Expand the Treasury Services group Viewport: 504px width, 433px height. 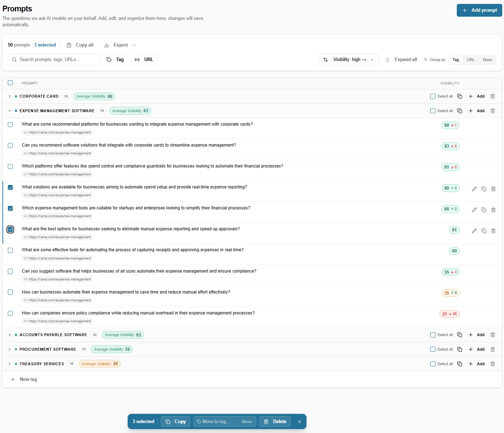pyautogui.click(x=10, y=364)
